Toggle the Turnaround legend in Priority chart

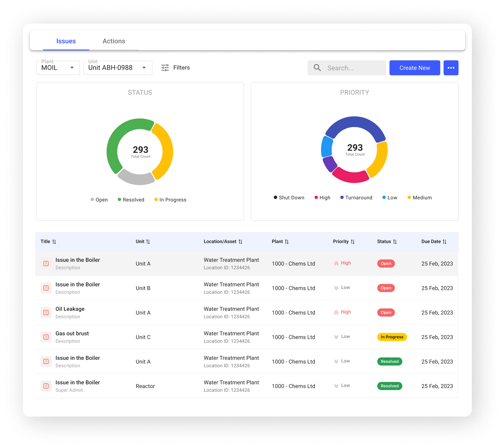pyautogui.click(x=356, y=198)
